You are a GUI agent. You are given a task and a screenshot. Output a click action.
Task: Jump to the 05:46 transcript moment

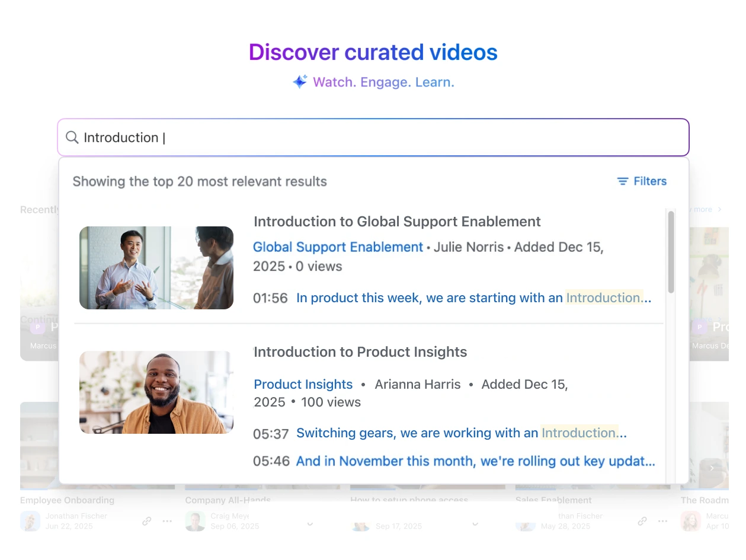271,461
